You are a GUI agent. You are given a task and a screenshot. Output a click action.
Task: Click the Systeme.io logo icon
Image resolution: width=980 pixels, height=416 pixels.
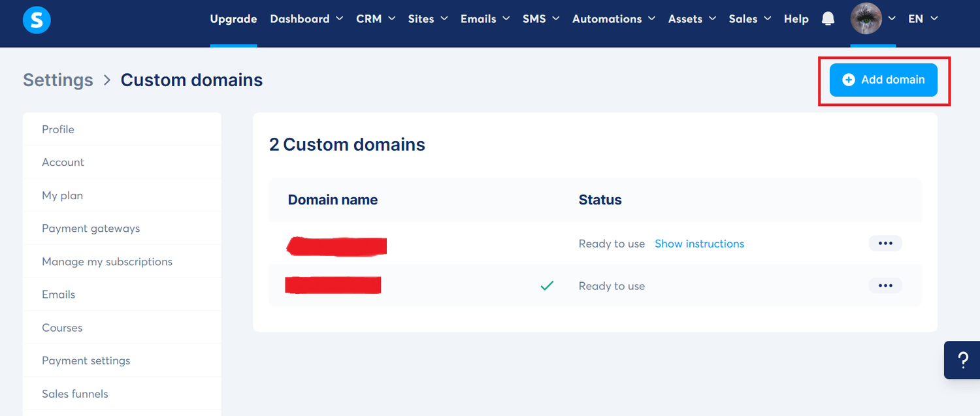pyautogui.click(x=37, y=20)
